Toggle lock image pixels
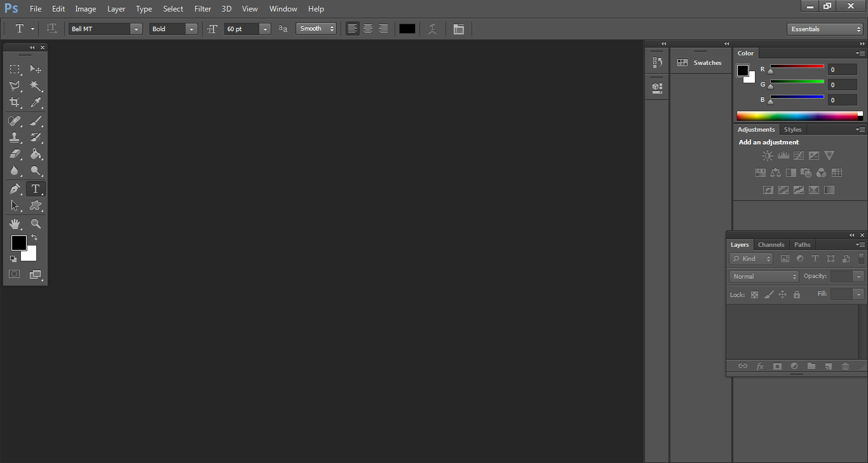This screenshot has height=463, width=868. [768, 294]
